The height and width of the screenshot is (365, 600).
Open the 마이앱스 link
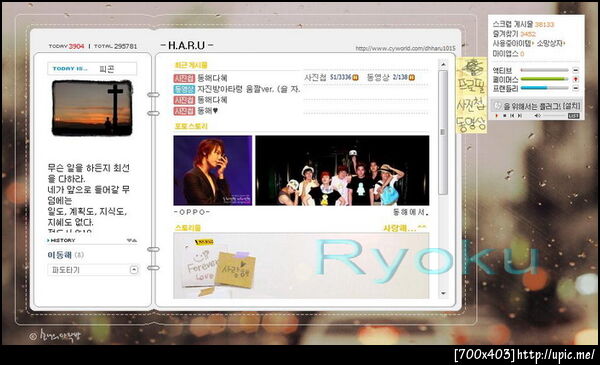pyautogui.click(x=508, y=54)
